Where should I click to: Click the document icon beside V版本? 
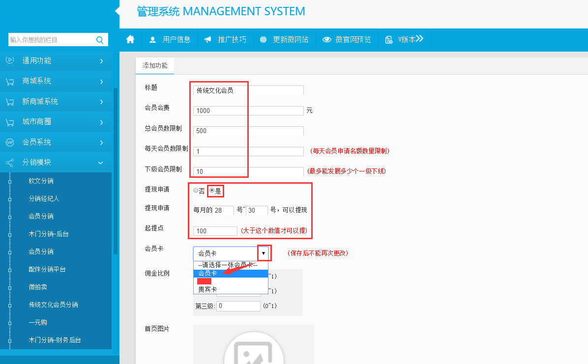[x=389, y=40]
